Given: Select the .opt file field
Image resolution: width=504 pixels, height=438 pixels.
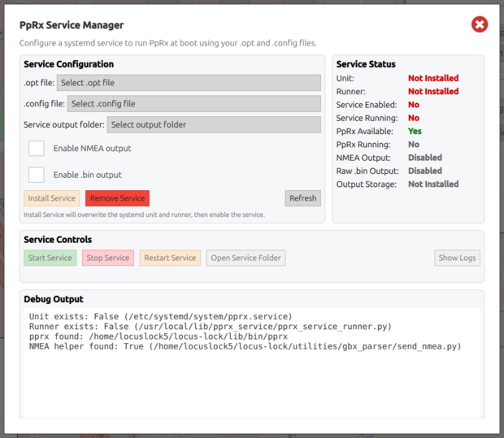Looking at the screenshot, I should 189,83.
